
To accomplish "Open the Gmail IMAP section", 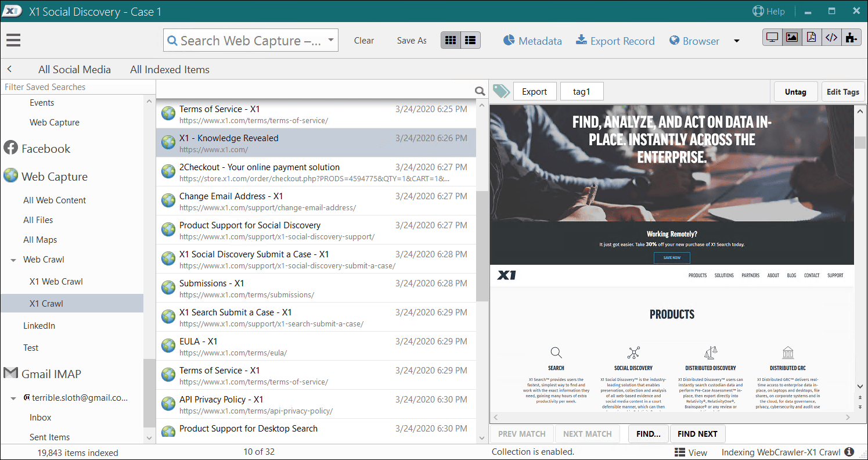I will (x=42, y=374).
